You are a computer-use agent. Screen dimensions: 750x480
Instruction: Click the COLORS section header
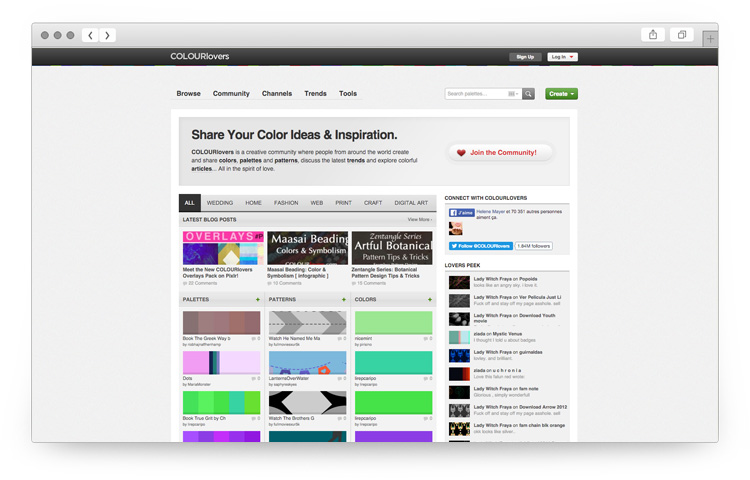pyautogui.click(x=365, y=300)
